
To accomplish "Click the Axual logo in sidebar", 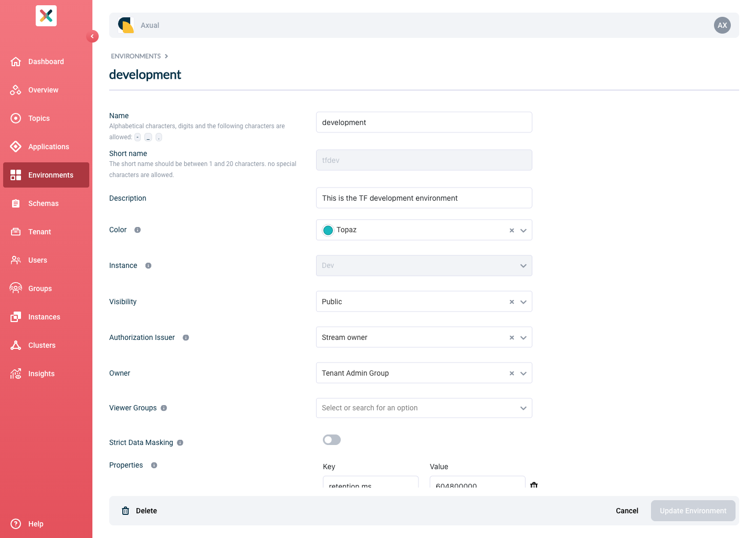I will 46,16.
